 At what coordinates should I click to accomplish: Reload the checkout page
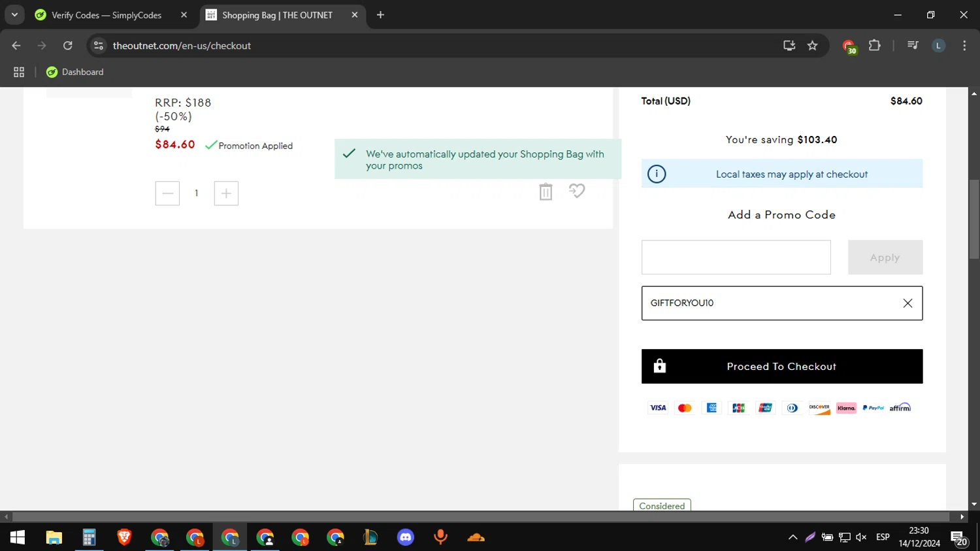(68, 46)
